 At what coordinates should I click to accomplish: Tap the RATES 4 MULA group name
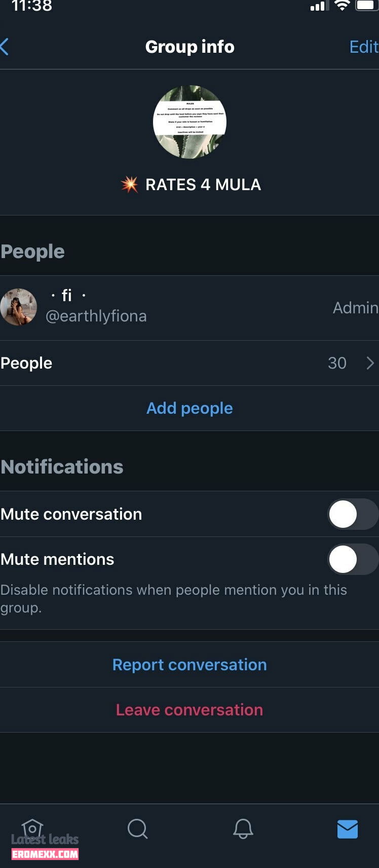click(x=203, y=185)
